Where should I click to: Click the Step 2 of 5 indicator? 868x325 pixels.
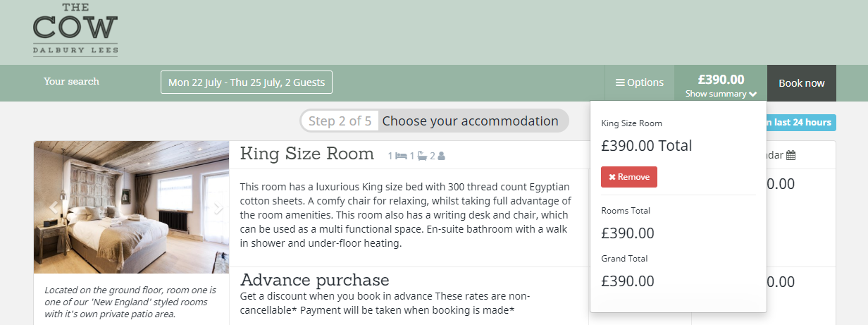tap(340, 121)
